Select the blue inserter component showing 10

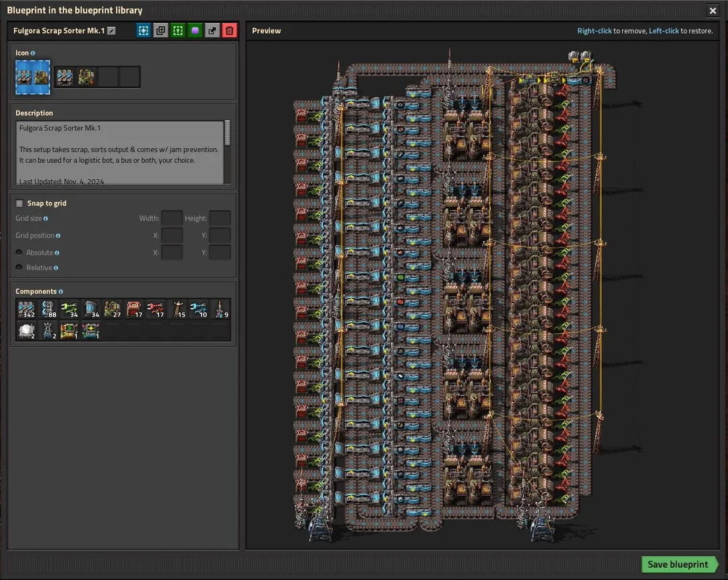coord(199,309)
